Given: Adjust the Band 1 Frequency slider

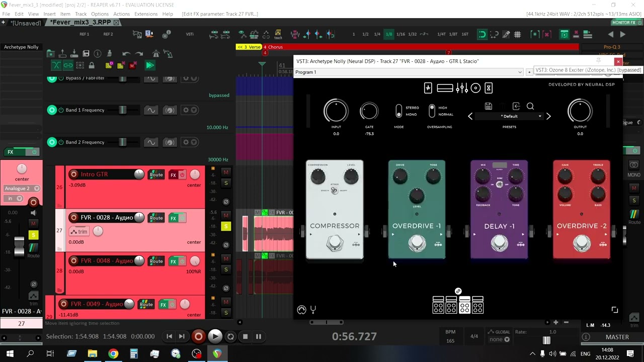Looking at the screenshot, I should tap(122, 110).
